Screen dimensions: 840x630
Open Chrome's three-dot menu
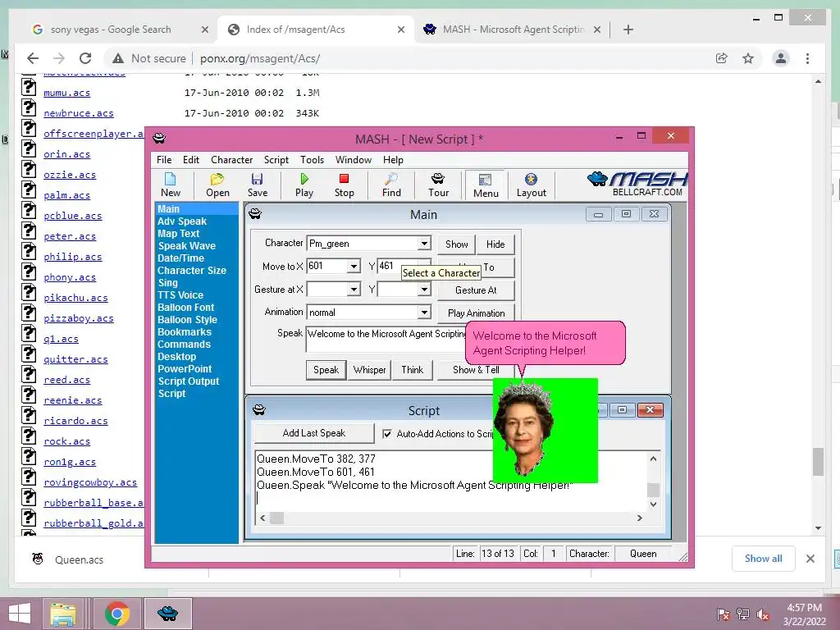pyautogui.click(x=807, y=58)
